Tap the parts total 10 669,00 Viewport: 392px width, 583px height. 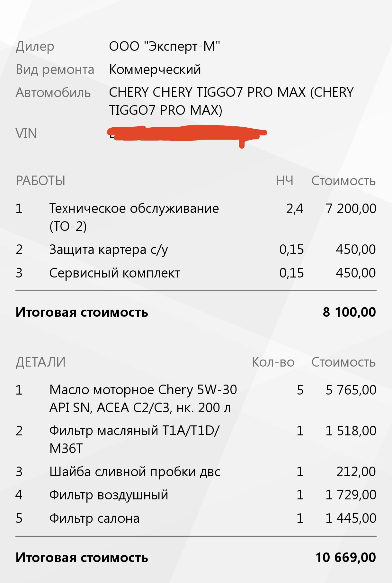coord(345,558)
